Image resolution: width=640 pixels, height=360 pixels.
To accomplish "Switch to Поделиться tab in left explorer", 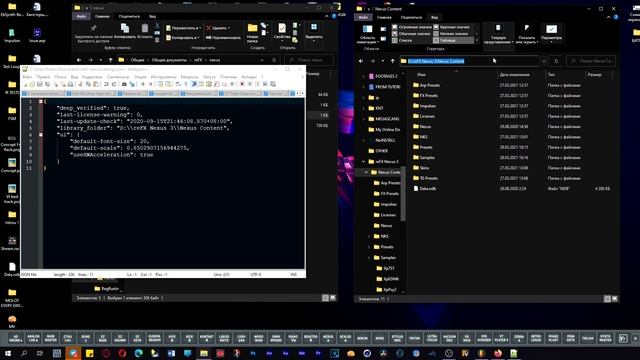I will point(129,17).
